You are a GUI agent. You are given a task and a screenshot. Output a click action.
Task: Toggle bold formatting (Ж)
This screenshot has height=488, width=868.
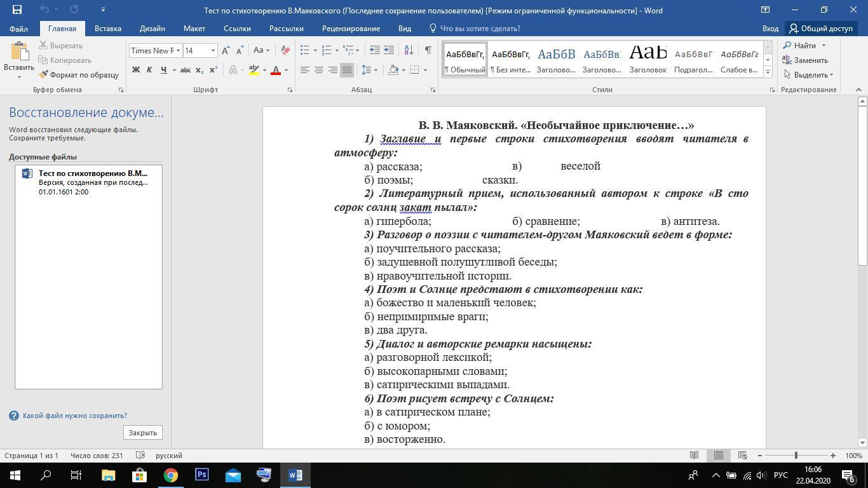point(135,70)
